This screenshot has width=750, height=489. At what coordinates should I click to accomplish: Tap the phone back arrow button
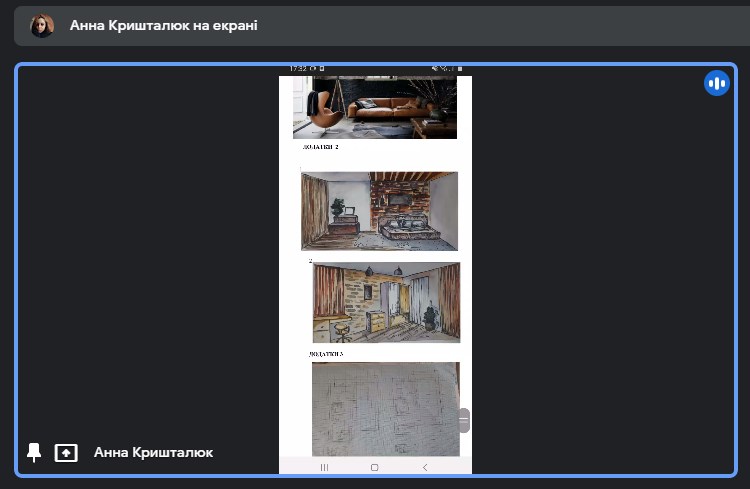pos(425,467)
